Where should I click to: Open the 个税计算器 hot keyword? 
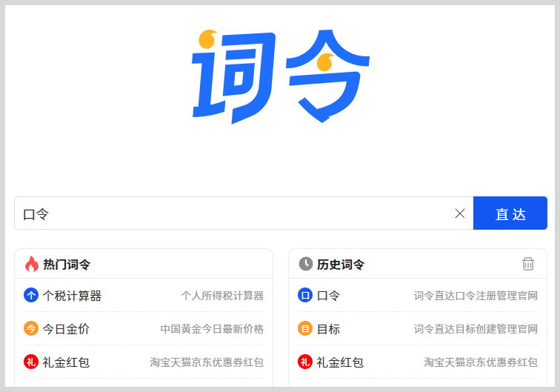(x=72, y=296)
